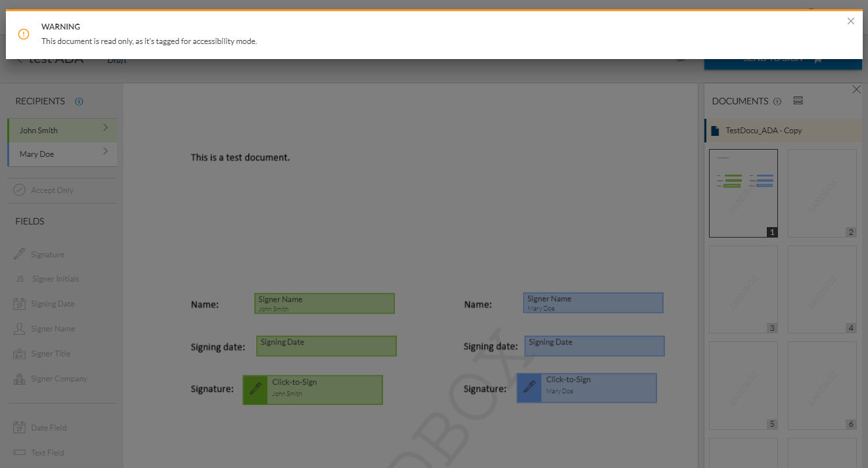Screen dimensions: 868x468
Task: Open page 1 thumbnail
Action: [743, 193]
